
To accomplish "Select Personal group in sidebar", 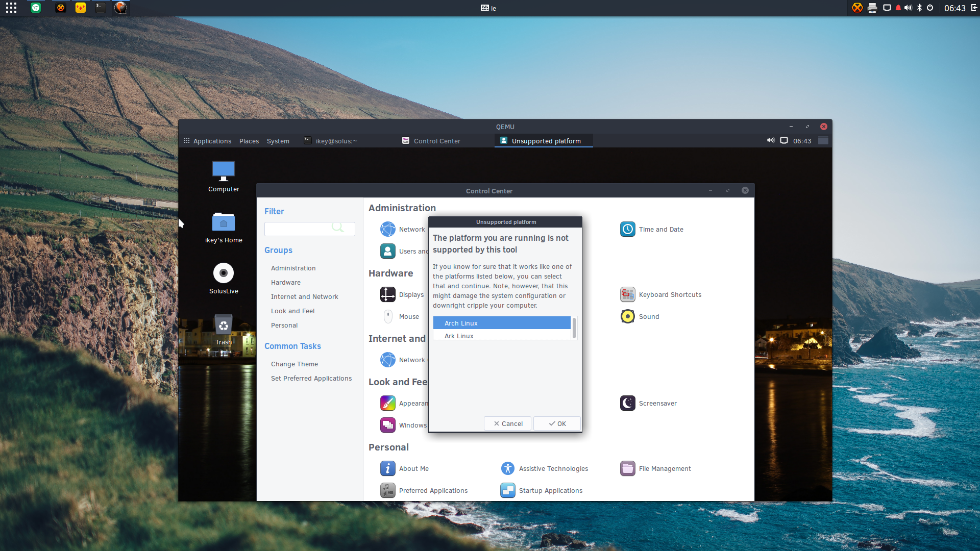I will click(284, 325).
